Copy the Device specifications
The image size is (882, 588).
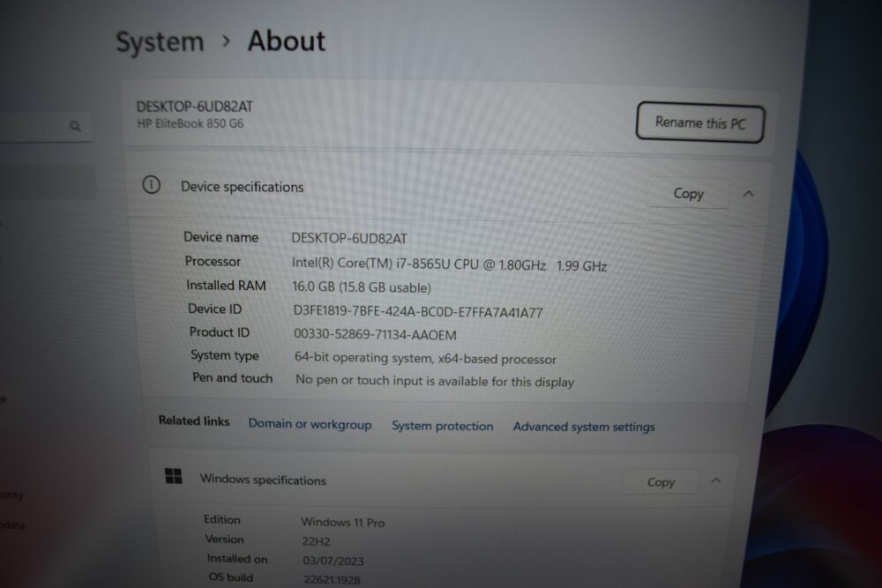coord(688,193)
